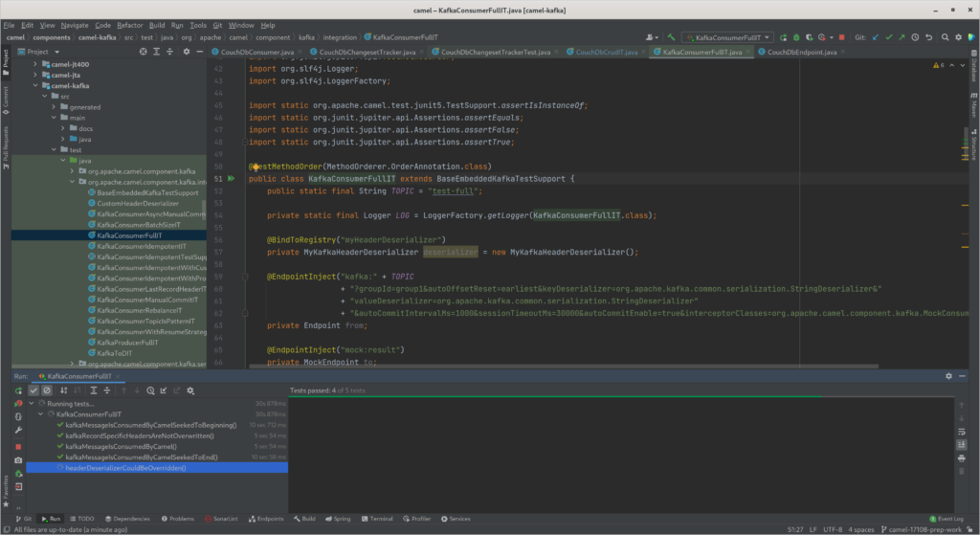Expand the docs folder

(x=63, y=129)
